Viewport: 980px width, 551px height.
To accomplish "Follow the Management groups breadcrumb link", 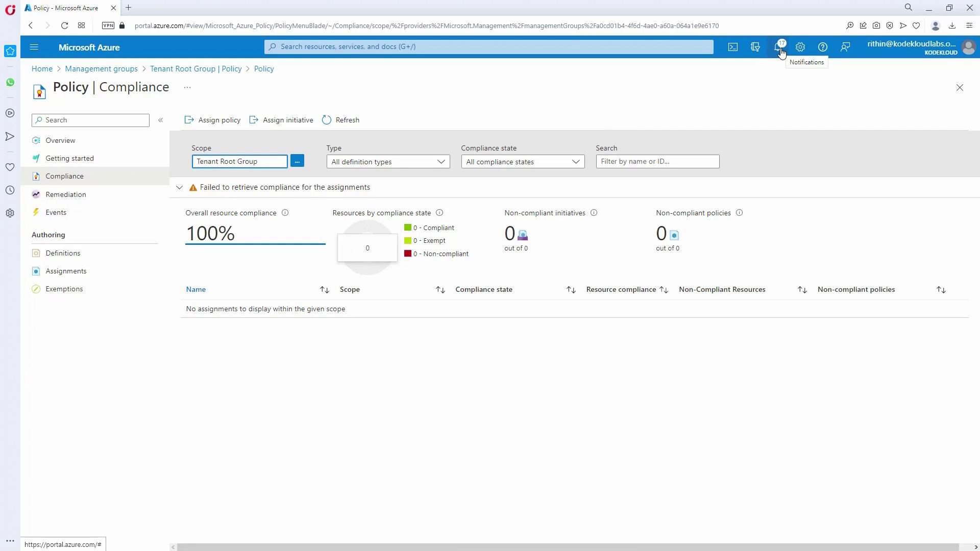I will (x=101, y=69).
